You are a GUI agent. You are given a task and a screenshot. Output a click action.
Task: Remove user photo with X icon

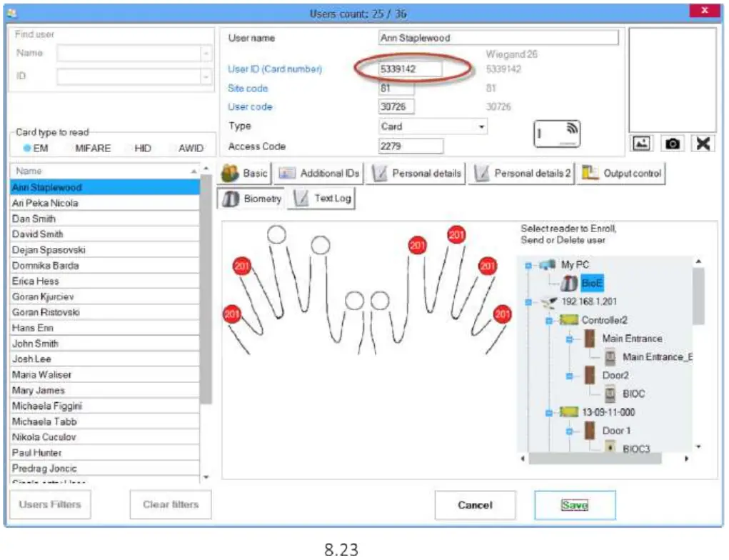coord(703,144)
